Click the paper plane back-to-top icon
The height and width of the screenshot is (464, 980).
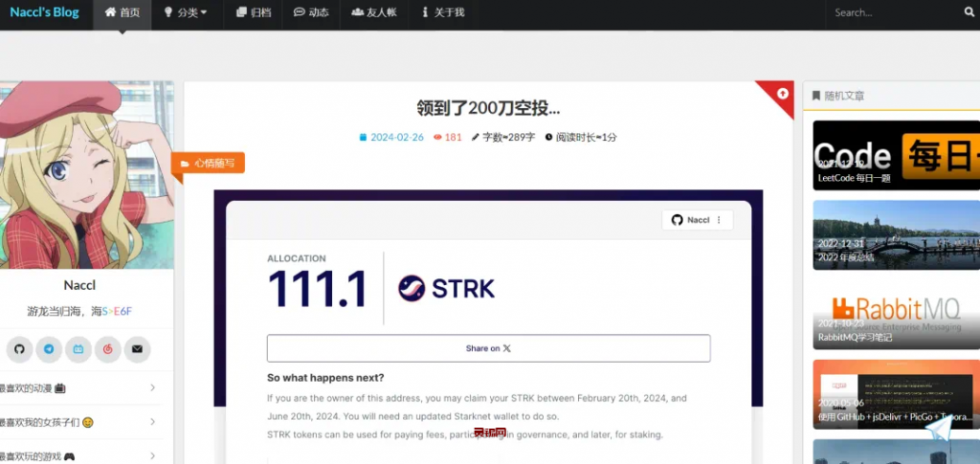pos(945,434)
